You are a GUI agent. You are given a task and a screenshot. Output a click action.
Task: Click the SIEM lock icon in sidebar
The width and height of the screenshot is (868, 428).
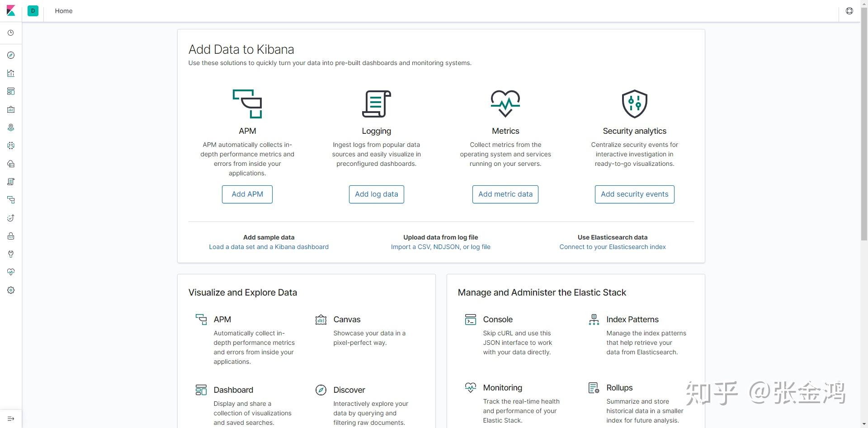click(11, 236)
